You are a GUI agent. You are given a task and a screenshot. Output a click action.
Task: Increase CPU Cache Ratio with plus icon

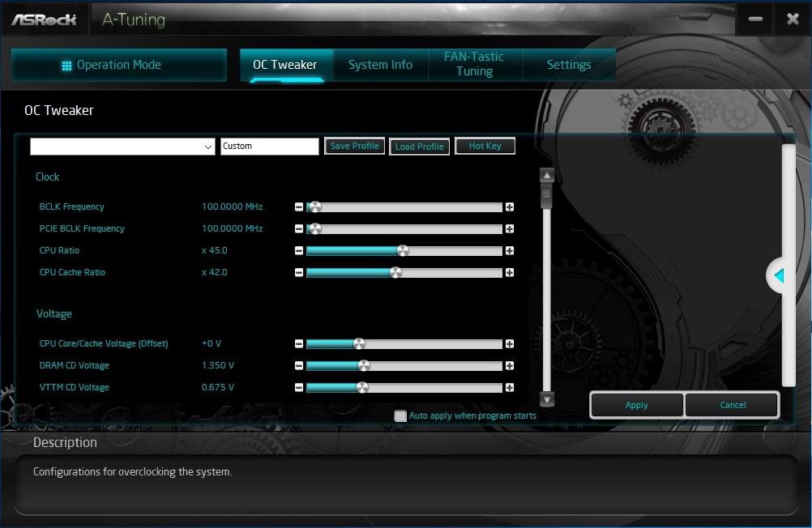point(510,272)
